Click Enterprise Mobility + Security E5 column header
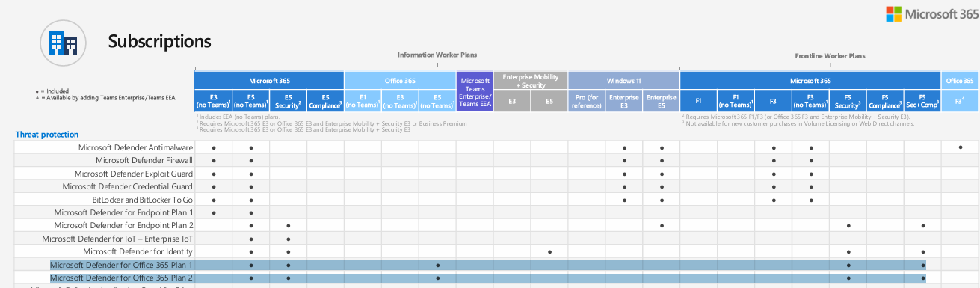 [549, 101]
